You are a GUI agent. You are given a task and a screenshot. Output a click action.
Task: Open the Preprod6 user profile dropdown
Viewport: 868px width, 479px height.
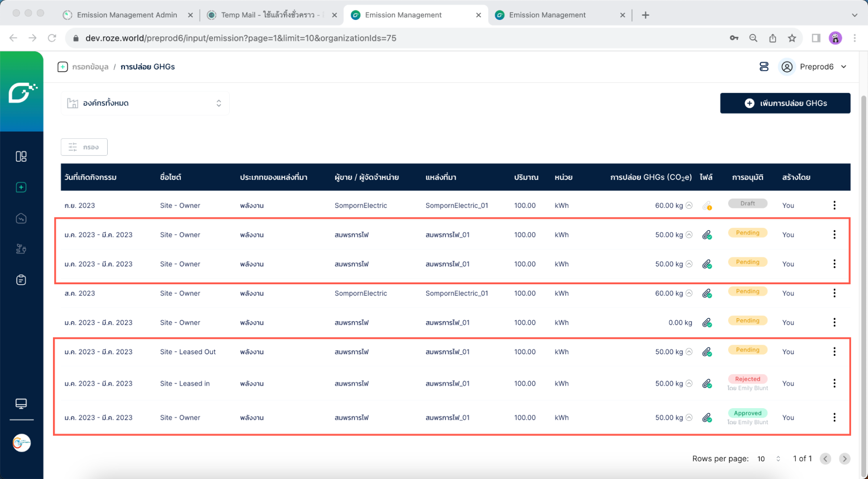pyautogui.click(x=815, y=67)
